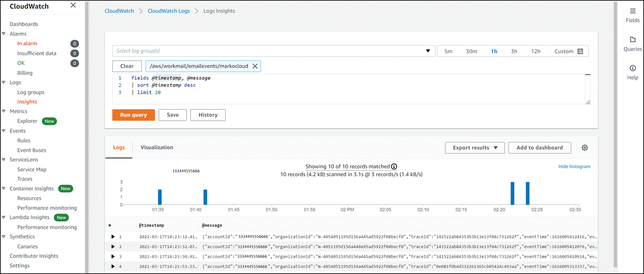This screenshot has height=274, width=644.
Task: Click the histogram bar at 01:35
Action: coord(160,197)
